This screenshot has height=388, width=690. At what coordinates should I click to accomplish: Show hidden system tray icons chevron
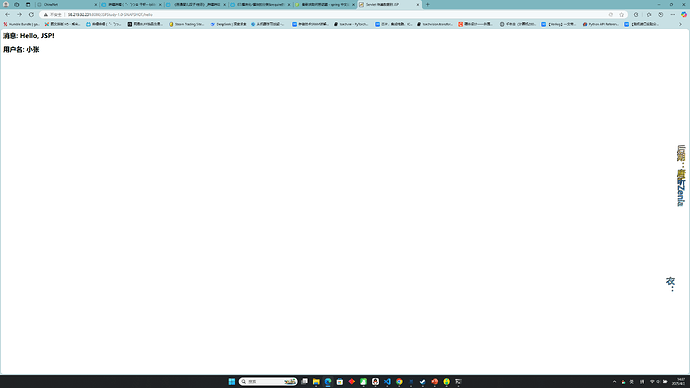coord(614,381)
